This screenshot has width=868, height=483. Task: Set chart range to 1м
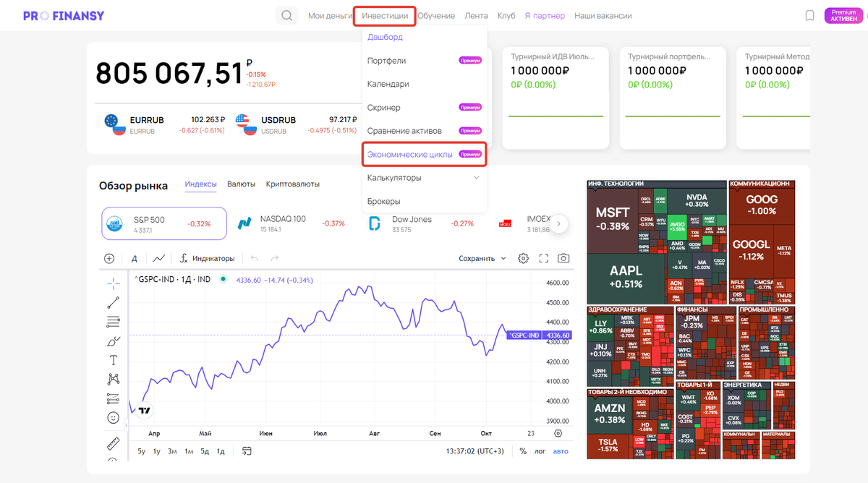189,451
